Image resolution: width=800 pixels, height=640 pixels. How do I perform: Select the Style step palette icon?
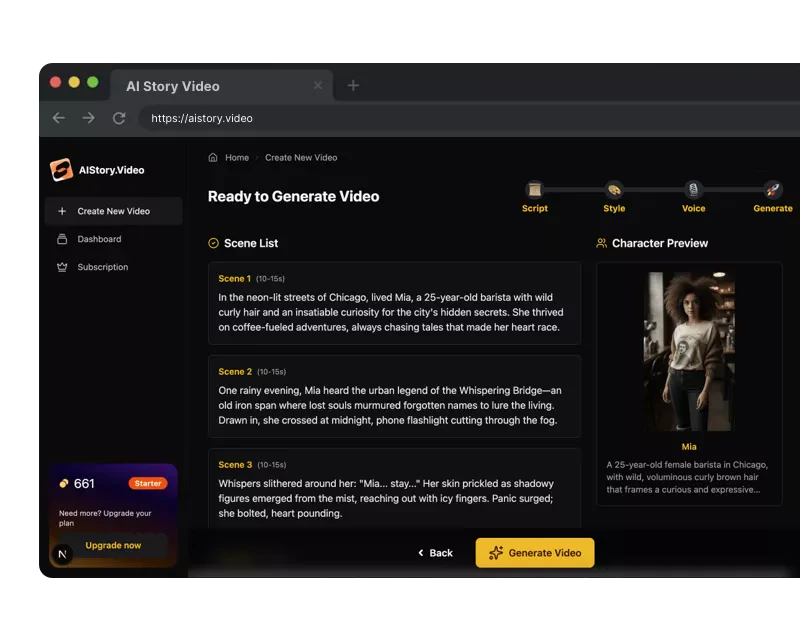coord(614,189)
